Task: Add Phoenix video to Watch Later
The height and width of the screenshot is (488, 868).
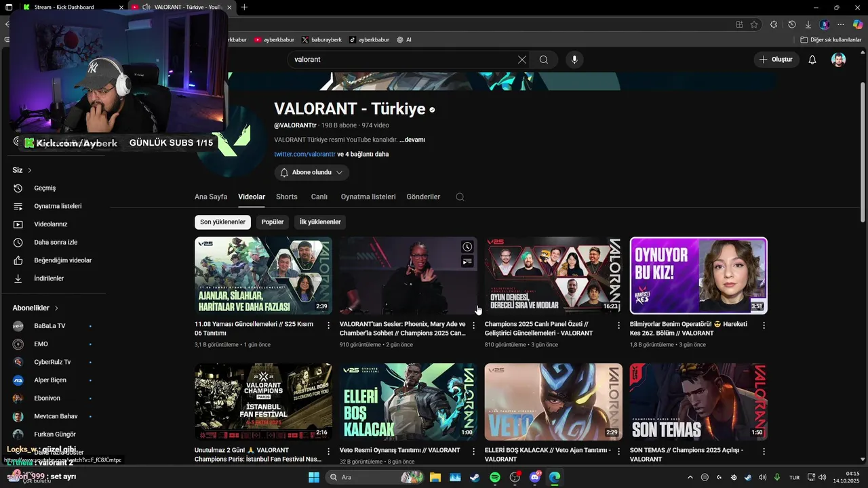Action: pos(467,247)
